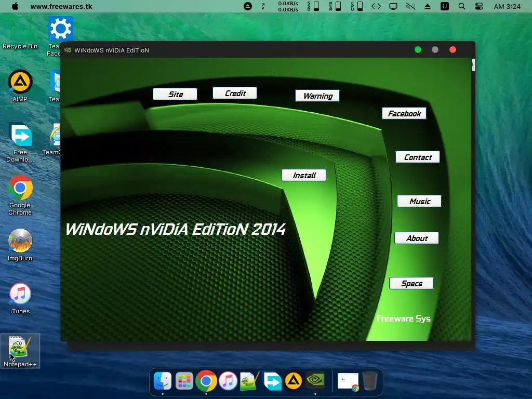Screen dimensions: 532x399
Task: Open the gear settings desktop icon
Action: pyautogui.click(x=60, y=29)
